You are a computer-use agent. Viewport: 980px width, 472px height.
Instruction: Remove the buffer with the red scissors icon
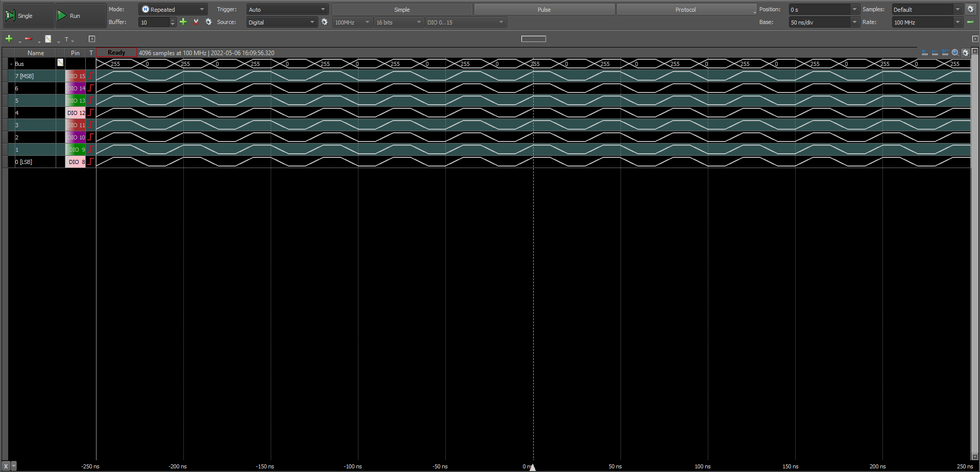tap(196, 22)
